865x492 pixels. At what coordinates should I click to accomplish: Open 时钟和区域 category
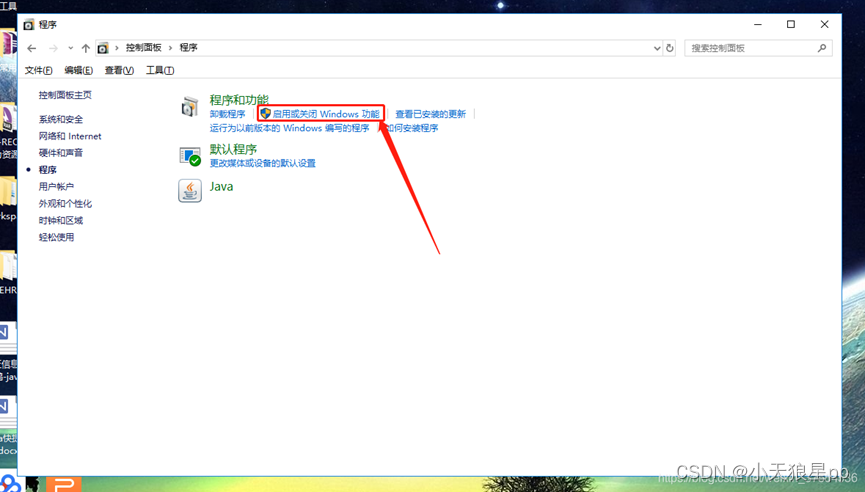61,220
